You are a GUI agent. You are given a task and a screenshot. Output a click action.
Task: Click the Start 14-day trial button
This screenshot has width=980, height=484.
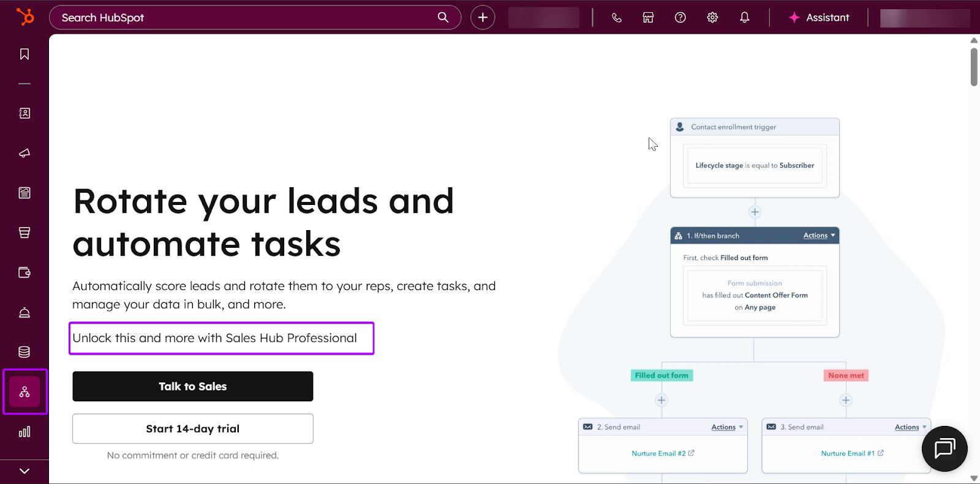(x=193, y=428)
